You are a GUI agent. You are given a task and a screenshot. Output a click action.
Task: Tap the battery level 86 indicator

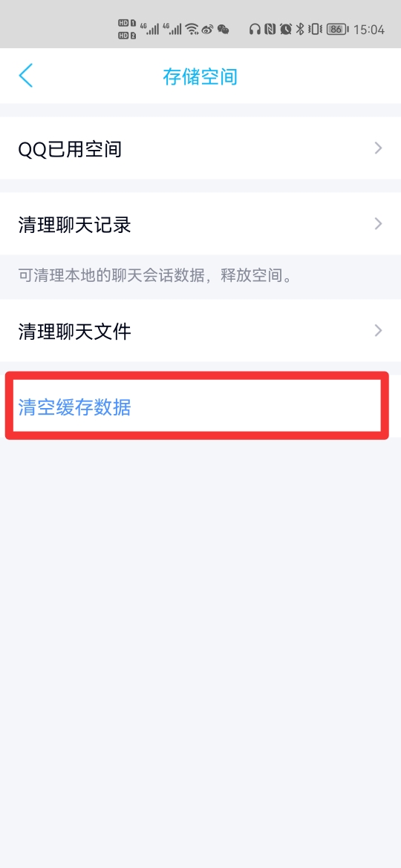pos(337,30)
